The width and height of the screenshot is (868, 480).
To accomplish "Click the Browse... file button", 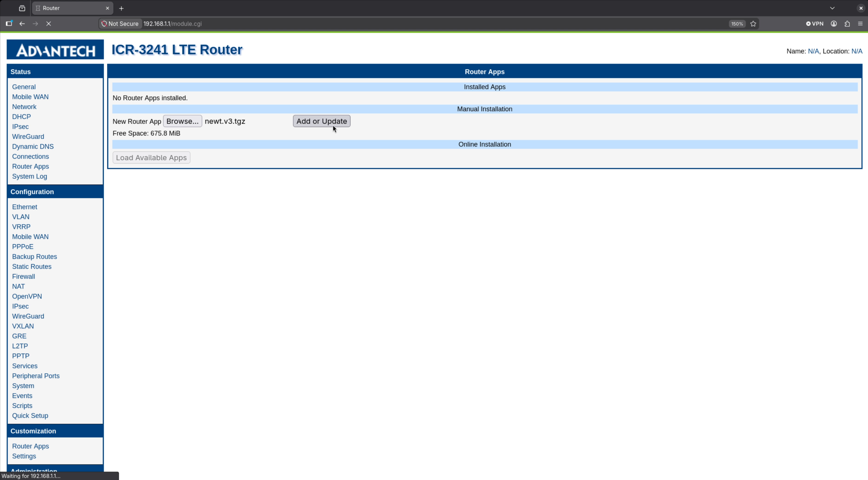I will [183, 121].
